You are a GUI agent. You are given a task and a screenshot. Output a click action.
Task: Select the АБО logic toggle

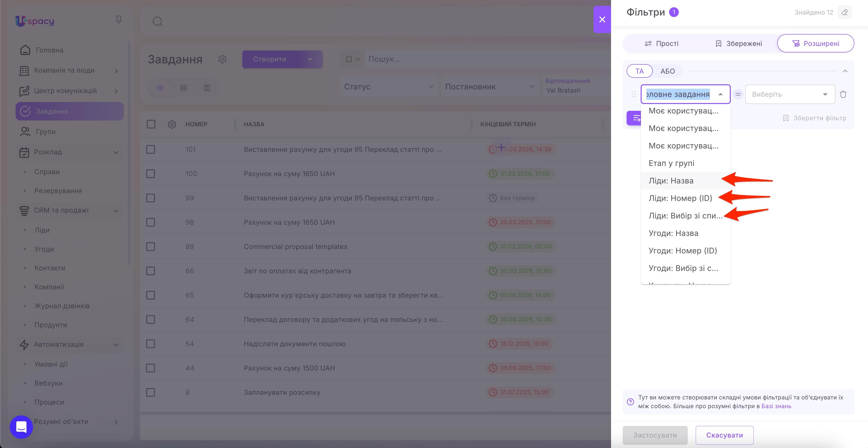click(x=667, y=71)
